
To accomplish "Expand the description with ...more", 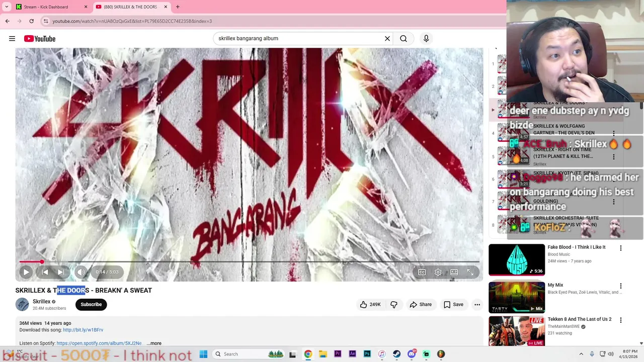I will click(154, 343).
